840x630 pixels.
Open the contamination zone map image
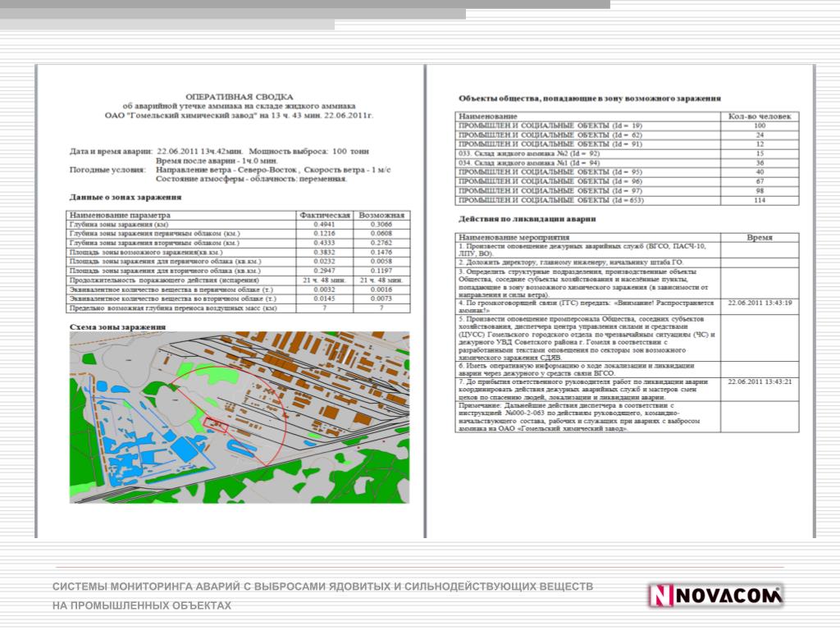(240, 418)
